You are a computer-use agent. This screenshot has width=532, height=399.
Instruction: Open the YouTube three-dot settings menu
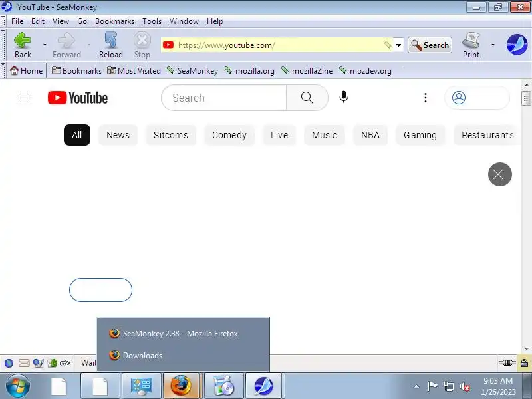click(426, 98)
